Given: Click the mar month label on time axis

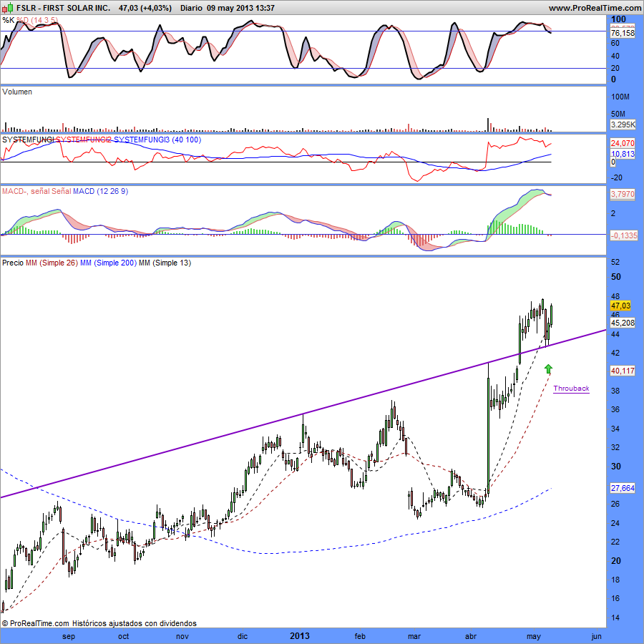Looking at the screenshot, I should click(x=414, y=636).
